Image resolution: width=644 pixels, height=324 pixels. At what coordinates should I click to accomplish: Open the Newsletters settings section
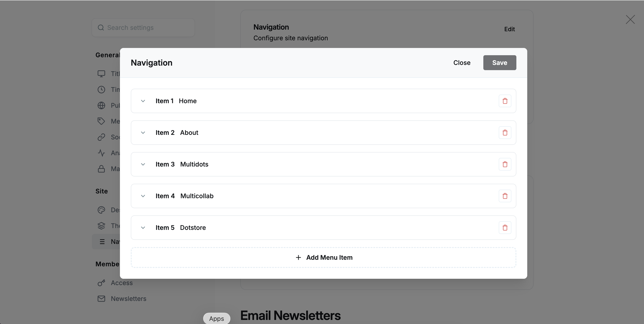pyautogui.click(x=129, y=299)
